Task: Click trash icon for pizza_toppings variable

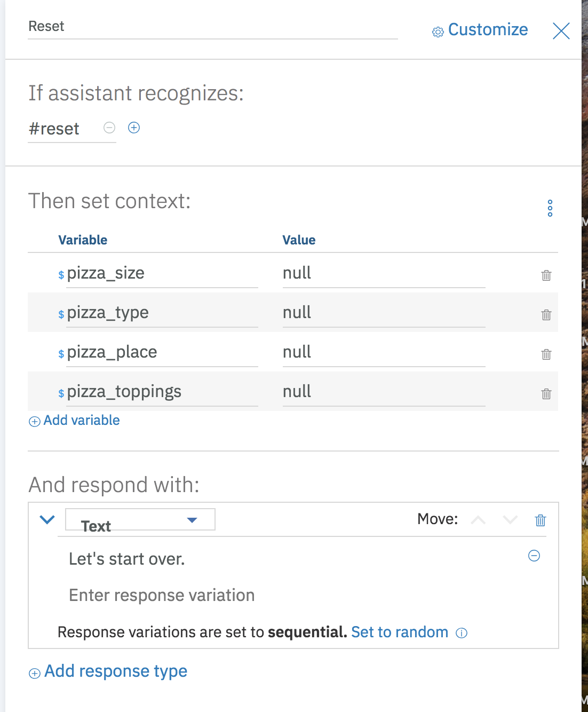Action: pyautogui.click(x=546, y=394)
